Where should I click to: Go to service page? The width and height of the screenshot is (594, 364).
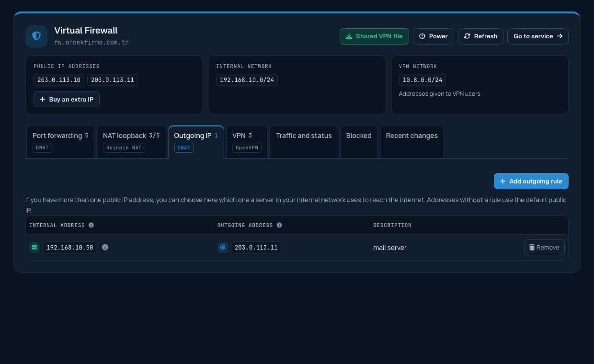click(x=538, y=36)
